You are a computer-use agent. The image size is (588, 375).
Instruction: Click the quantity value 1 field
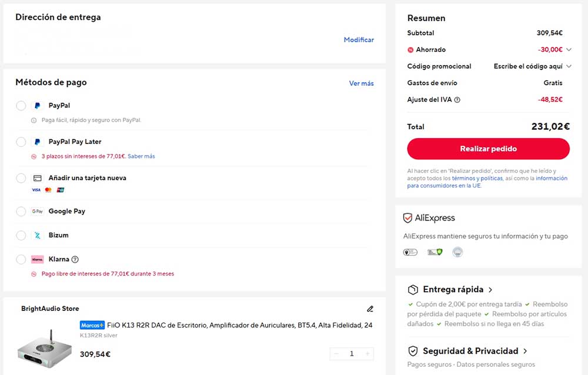(352, 354)
